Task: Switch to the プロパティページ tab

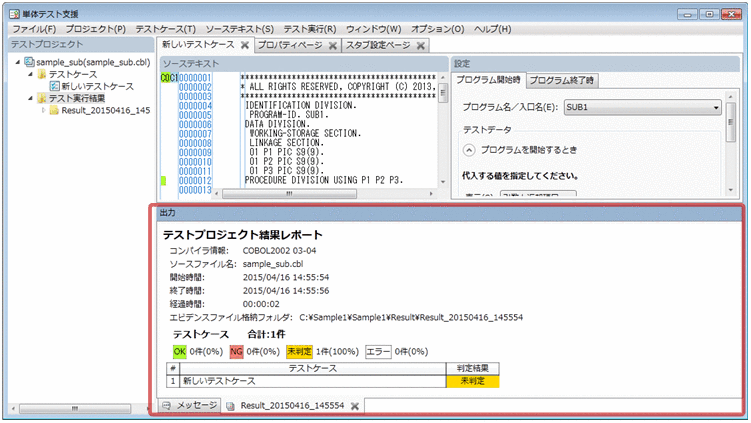Action: click(x=290, y=45)
